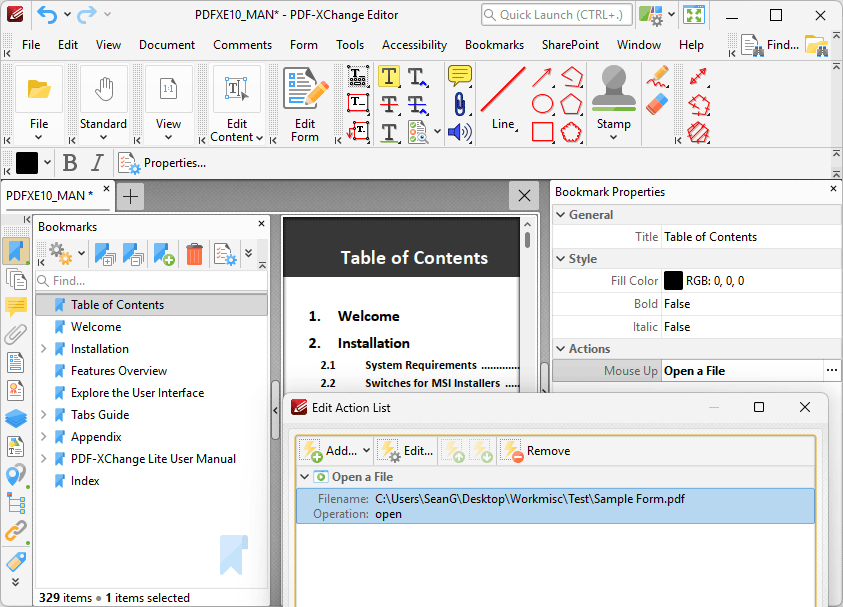Open the Edit Form tool
The width and height of the screenshot is (843, 607).
point(305,104)
